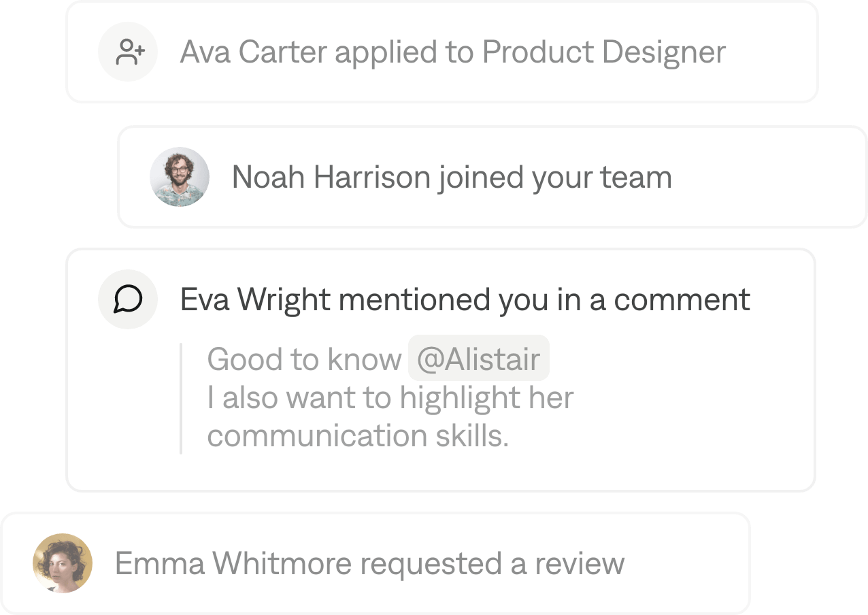This screenshot has height=615, width=868.
Task: Click the 'I also want to highlight her' line
Action: (x=390, y=398)
